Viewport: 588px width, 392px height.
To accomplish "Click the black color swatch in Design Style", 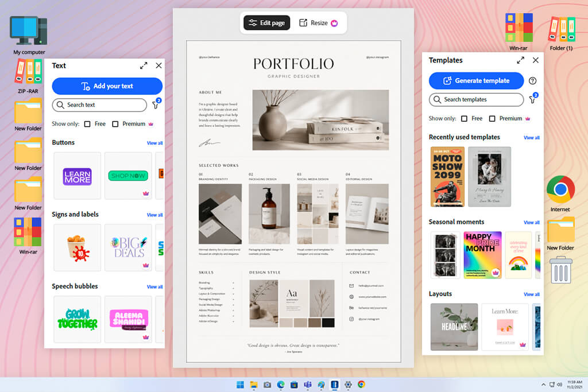I will tap(328, 323).
